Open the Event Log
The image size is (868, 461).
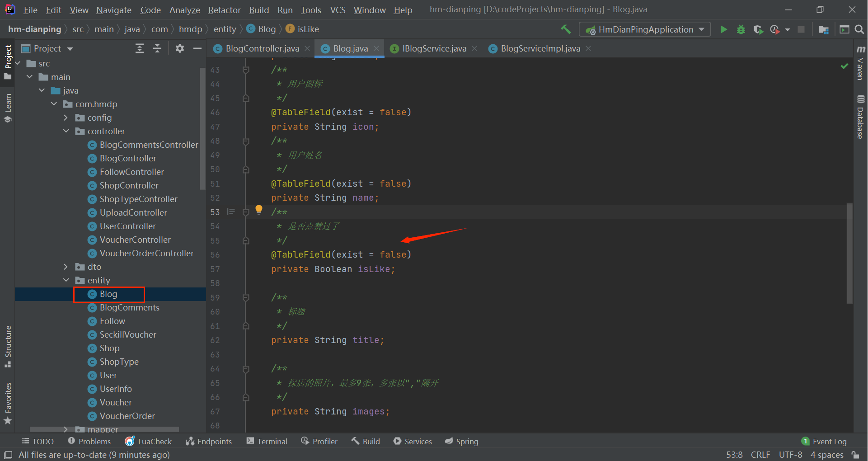pos(824,441)
